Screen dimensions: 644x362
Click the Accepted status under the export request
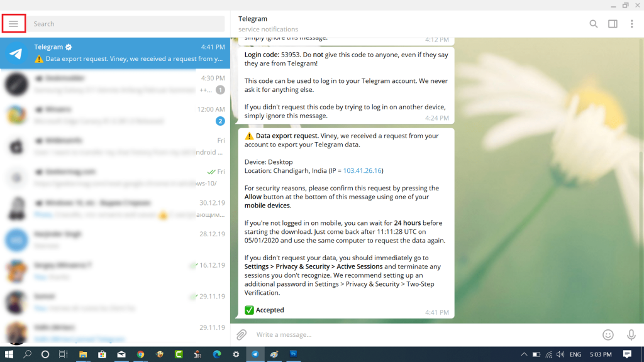tap(264, 310)
